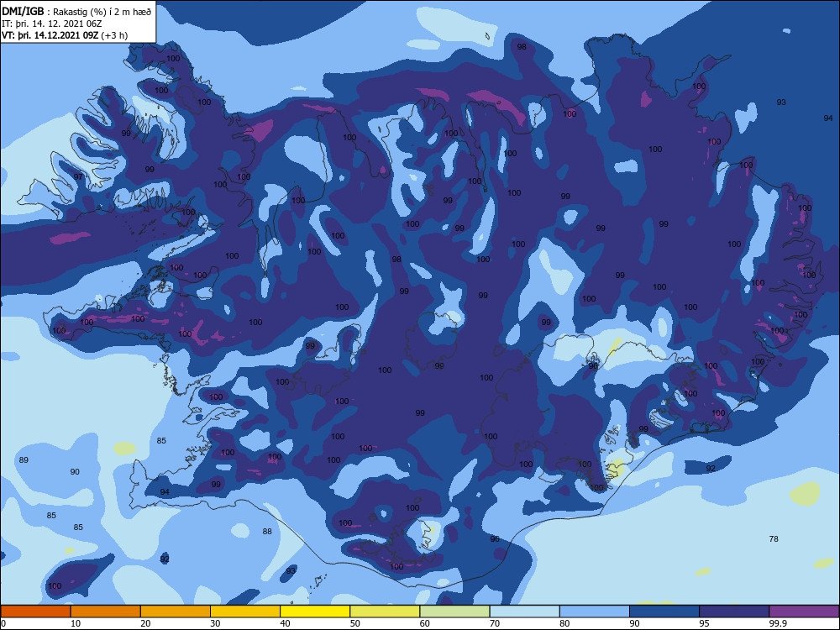Click the '30' tick label on legend
Image resolution: width=840 pixels, height=630 pixels.
pyautogui.click(x=215, y=623)
